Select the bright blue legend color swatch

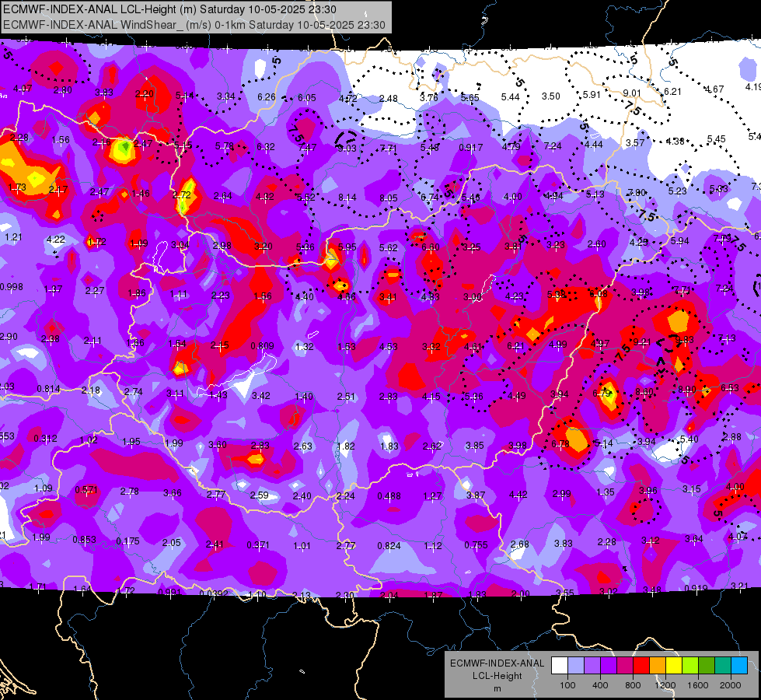tap(739, 666)
